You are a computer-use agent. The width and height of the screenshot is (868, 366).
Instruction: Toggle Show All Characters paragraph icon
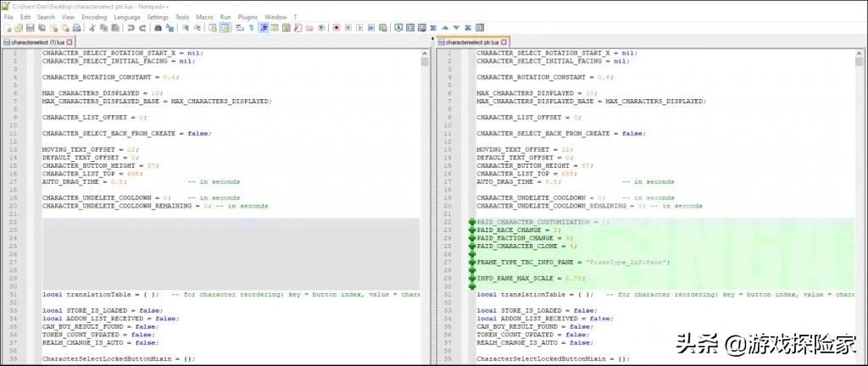coord(251,28)
